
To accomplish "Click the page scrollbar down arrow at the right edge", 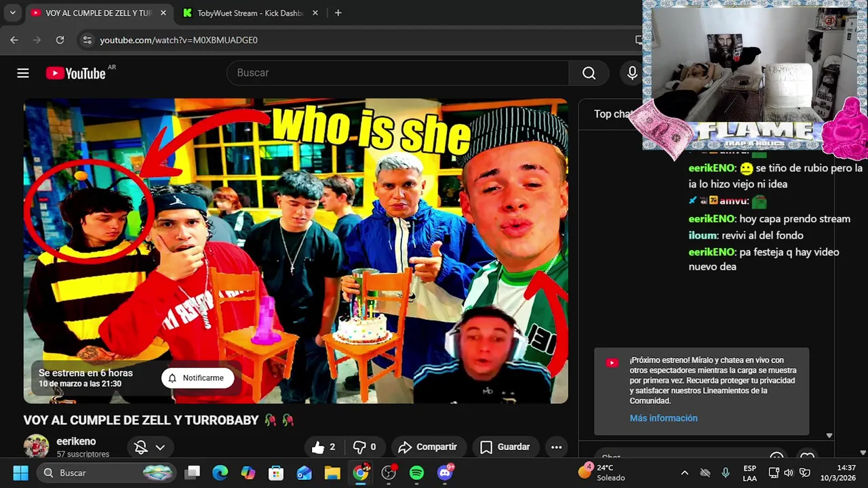I will [863, 453].
